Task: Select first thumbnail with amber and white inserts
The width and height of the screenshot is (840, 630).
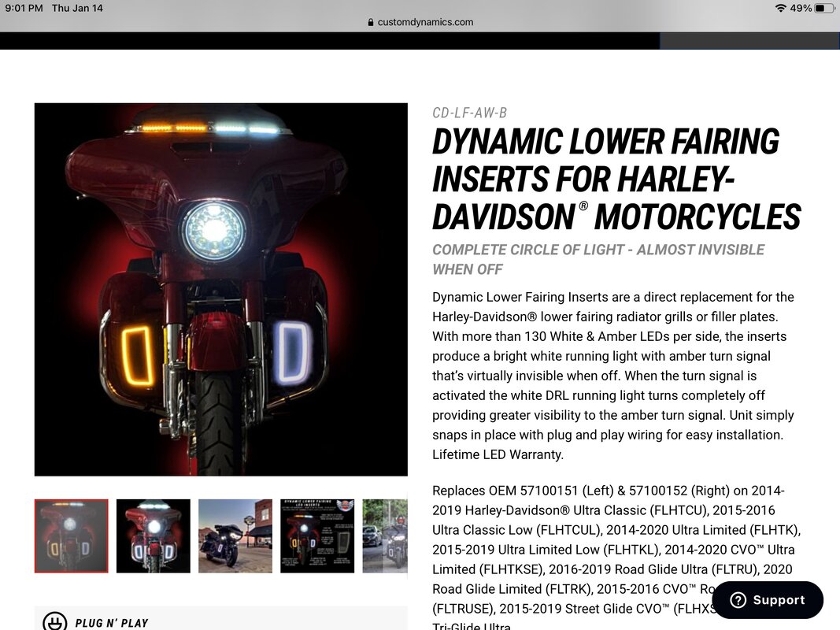Action: click(x=72, y=535)
